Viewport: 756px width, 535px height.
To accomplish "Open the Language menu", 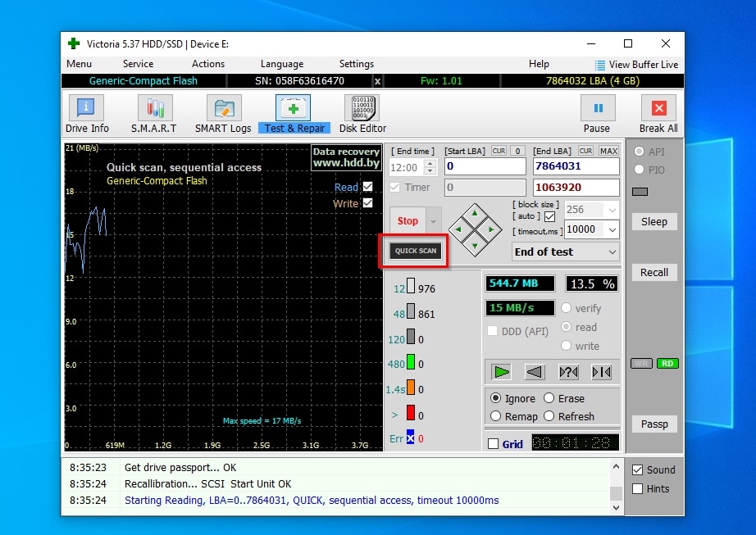I will [x=282, y=64].
